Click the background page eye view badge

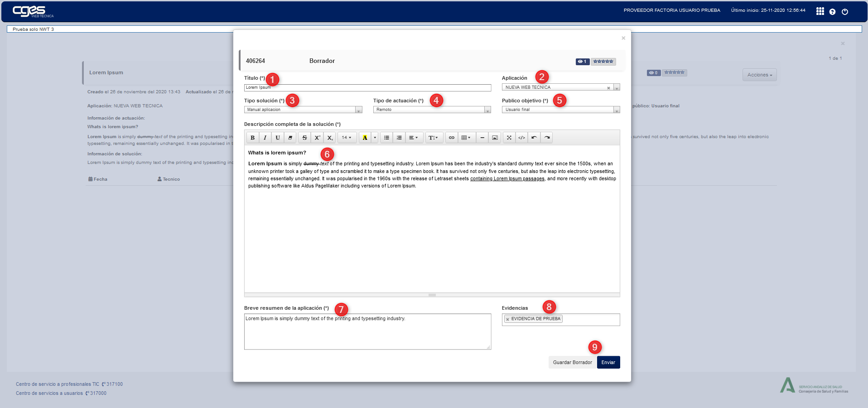pos(654,72)
